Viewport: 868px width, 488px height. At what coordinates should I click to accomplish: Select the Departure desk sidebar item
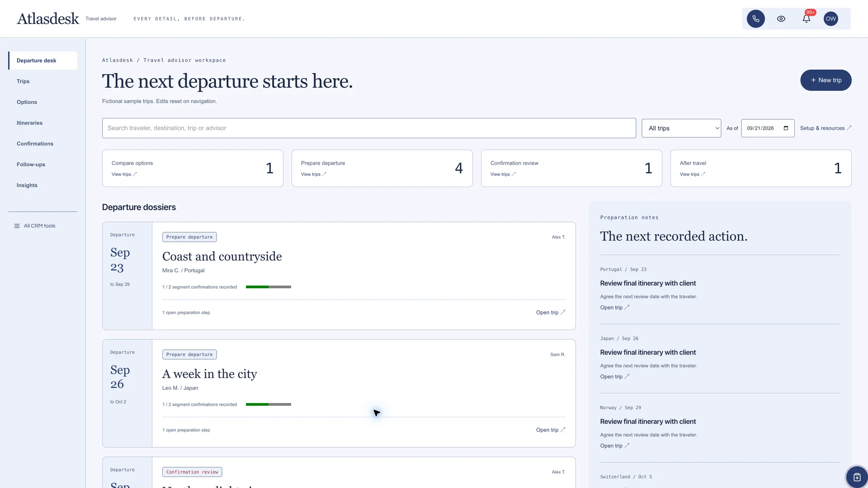pos(43,61)
